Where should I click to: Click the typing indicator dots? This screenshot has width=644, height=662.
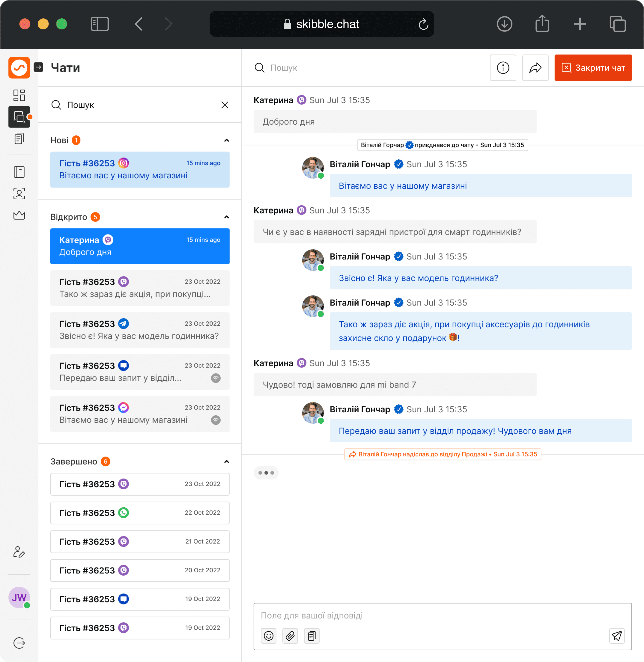coord(266,473)
